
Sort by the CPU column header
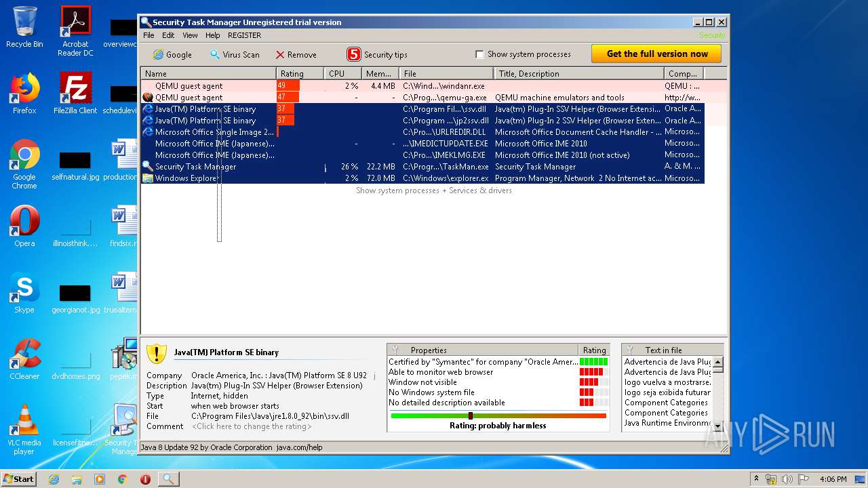point(342,73)
